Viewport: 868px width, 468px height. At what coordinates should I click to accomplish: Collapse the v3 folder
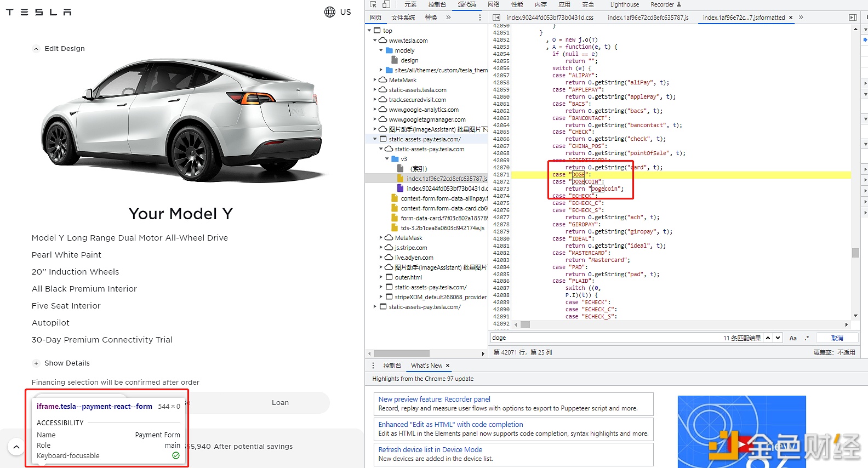387,159
